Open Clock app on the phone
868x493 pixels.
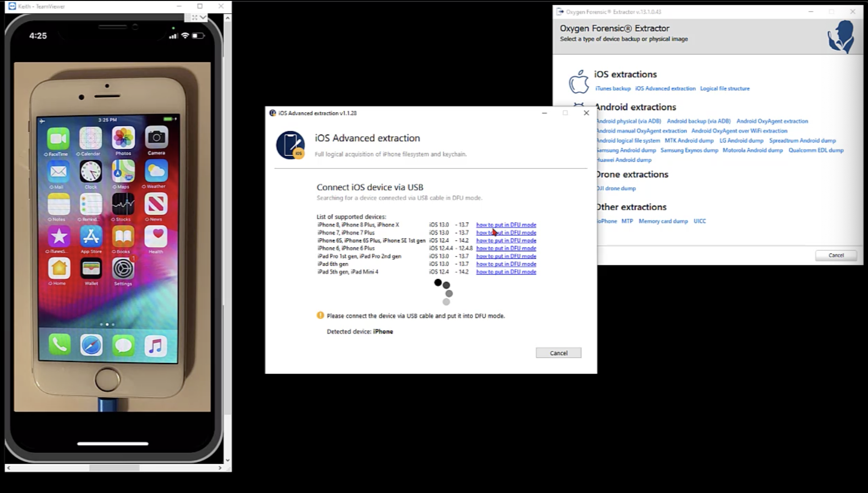pos(91,171)
